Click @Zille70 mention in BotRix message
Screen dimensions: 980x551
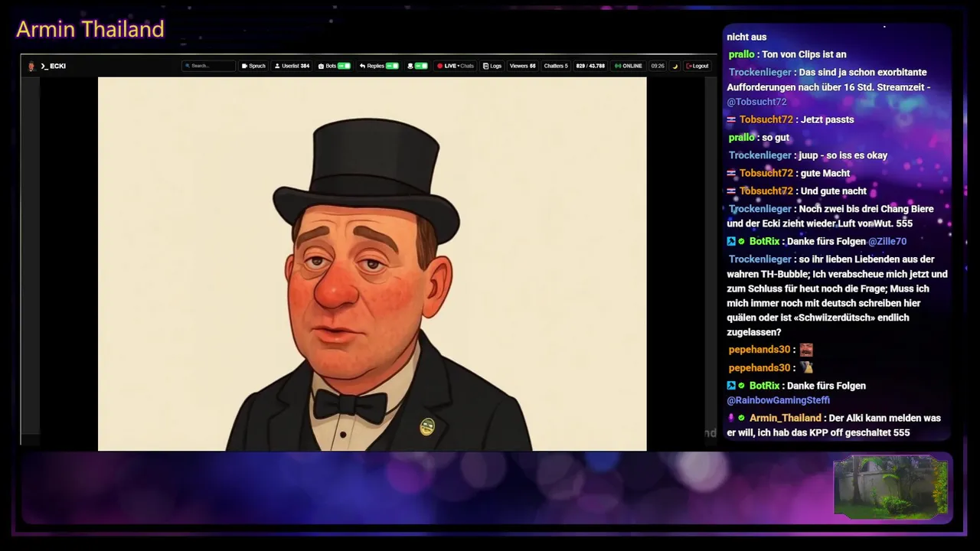(x=887, y=241)
